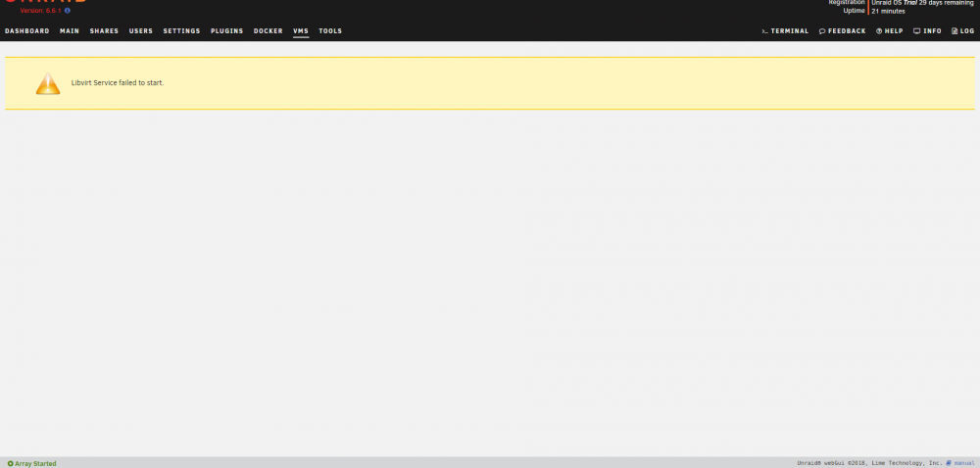
Task: Open the Plugins tab
Action: pos(227,31)
